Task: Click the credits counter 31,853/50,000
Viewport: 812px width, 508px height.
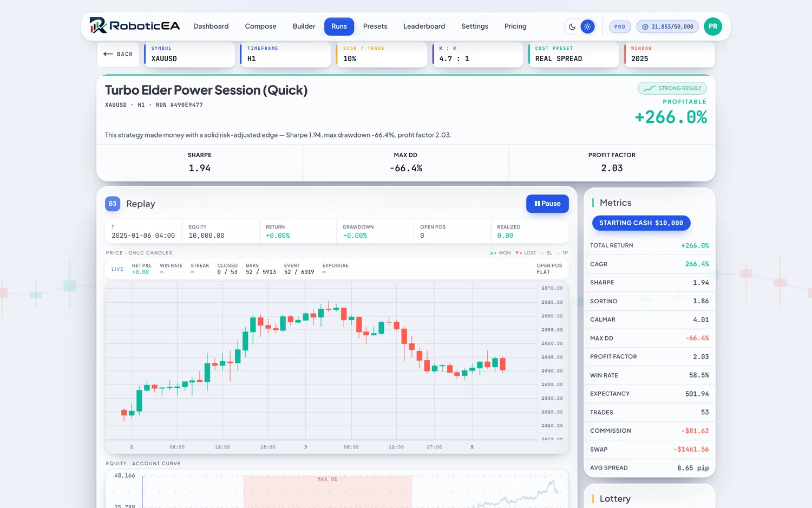Action: click(x=667, y=27)
